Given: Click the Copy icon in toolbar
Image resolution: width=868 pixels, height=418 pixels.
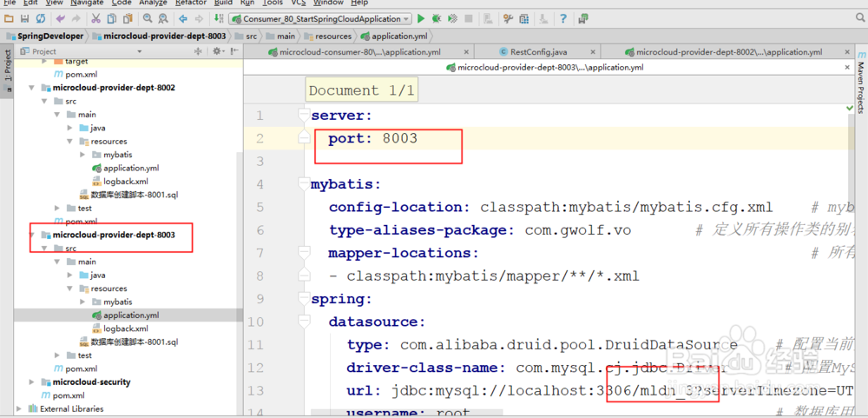Looking at the screenshot, I should [x=112, y=19].
